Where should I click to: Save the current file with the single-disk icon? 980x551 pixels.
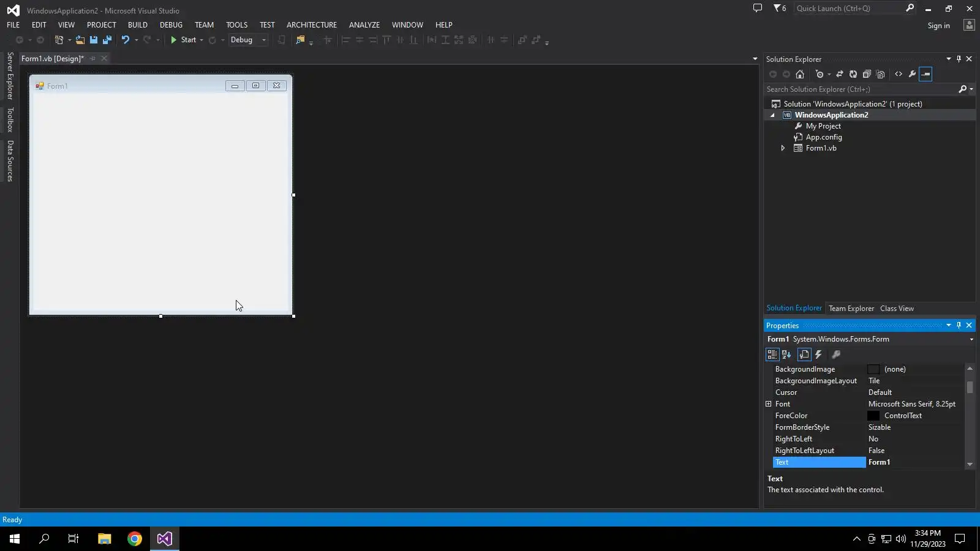[94, 40]
